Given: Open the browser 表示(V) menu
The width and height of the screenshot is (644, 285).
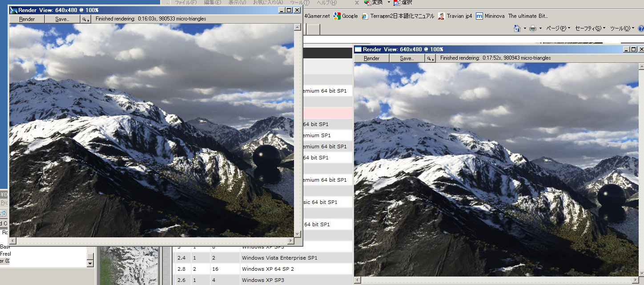Looking at the screenshot, I should (237, 3).
